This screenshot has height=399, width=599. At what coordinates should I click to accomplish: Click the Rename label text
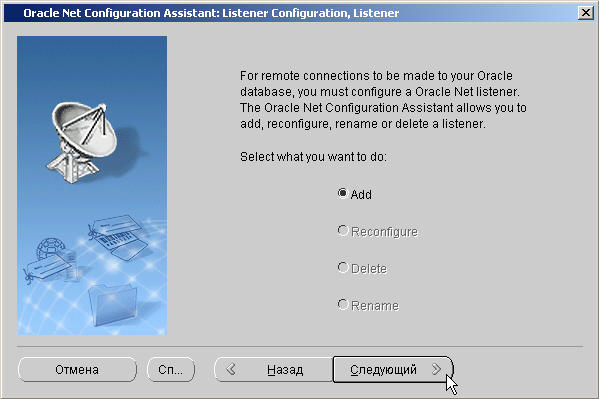pyautogui.click(x=375, y=306)
